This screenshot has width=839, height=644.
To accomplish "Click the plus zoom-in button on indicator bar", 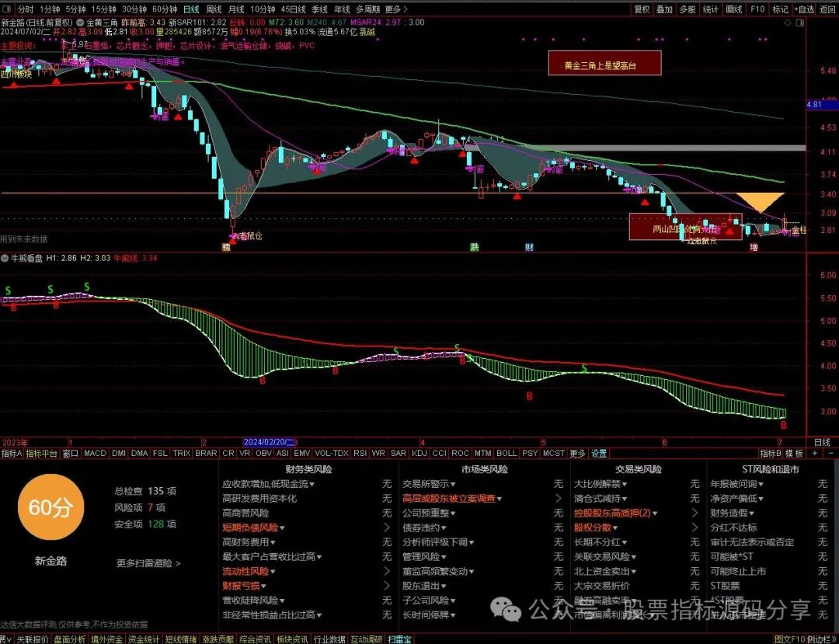I will pyautogui.click(x=814, y=453).
